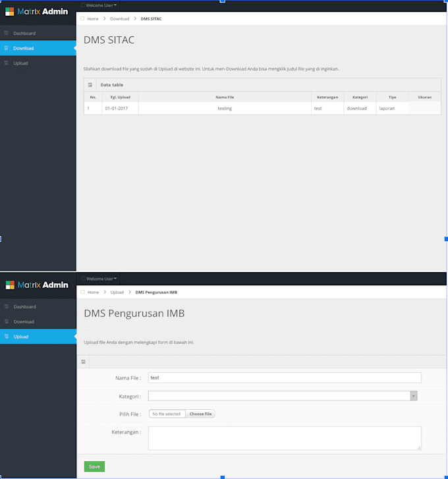Click the user icon beside top Welcome User
Screen dimensions: 448x479
(83, 5)
